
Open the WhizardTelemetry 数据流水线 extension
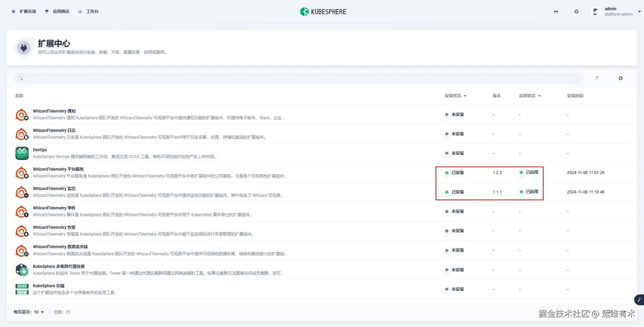click(x=60, y=247)
